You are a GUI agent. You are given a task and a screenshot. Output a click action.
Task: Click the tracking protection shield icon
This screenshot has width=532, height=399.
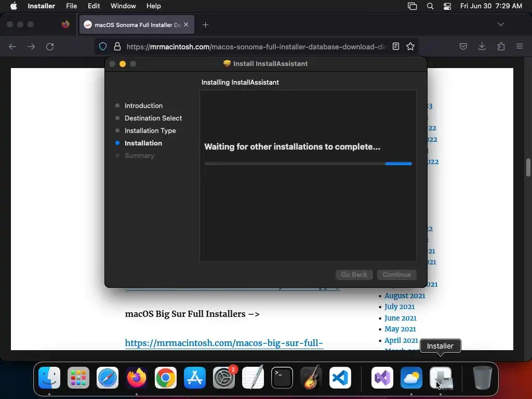[103, 46]
